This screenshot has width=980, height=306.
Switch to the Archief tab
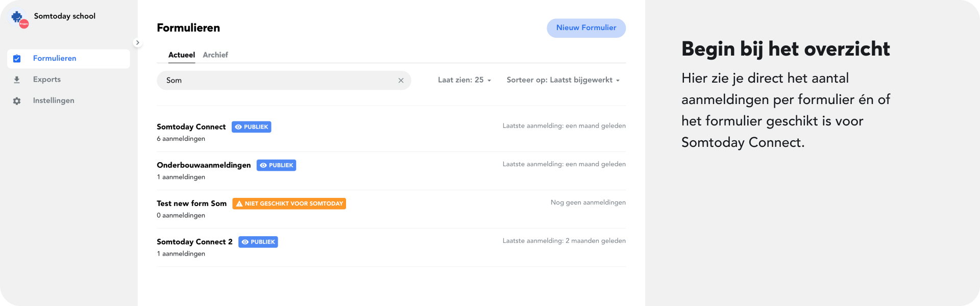click(215, 55)
